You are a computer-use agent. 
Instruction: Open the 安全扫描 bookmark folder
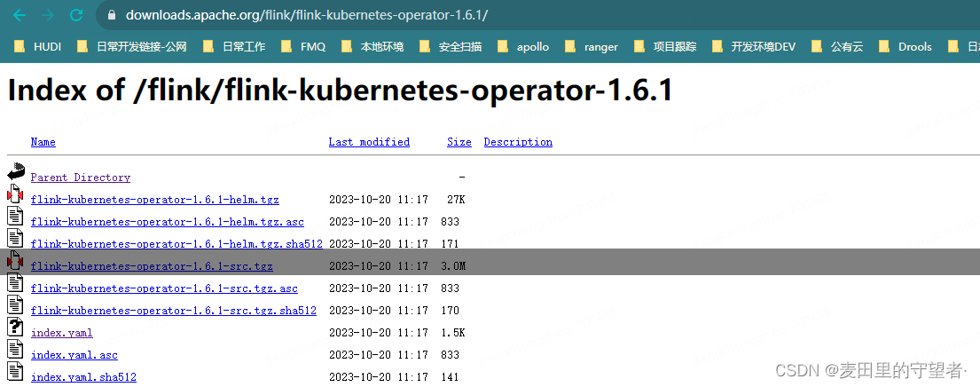click(451, 46)
